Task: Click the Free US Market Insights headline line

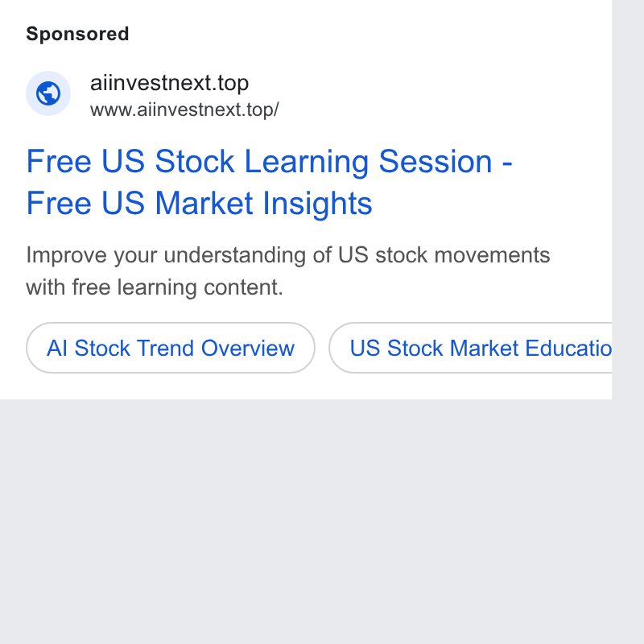Action: [x=199, y=204]
